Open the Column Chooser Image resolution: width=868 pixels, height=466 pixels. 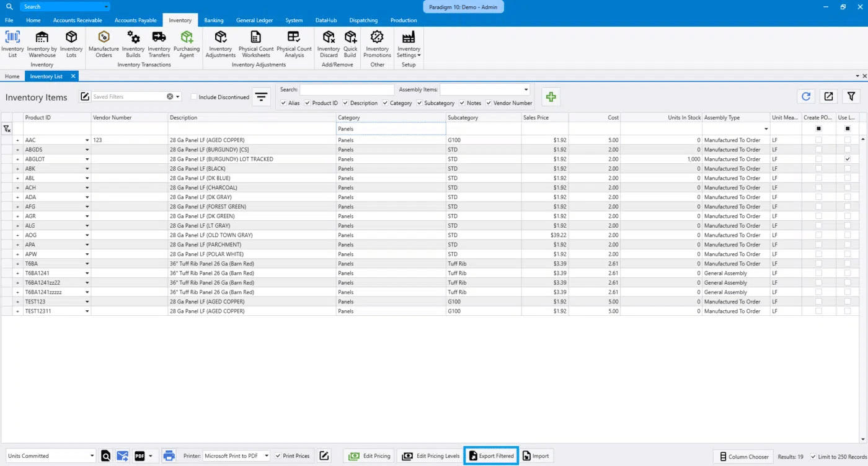743,457
